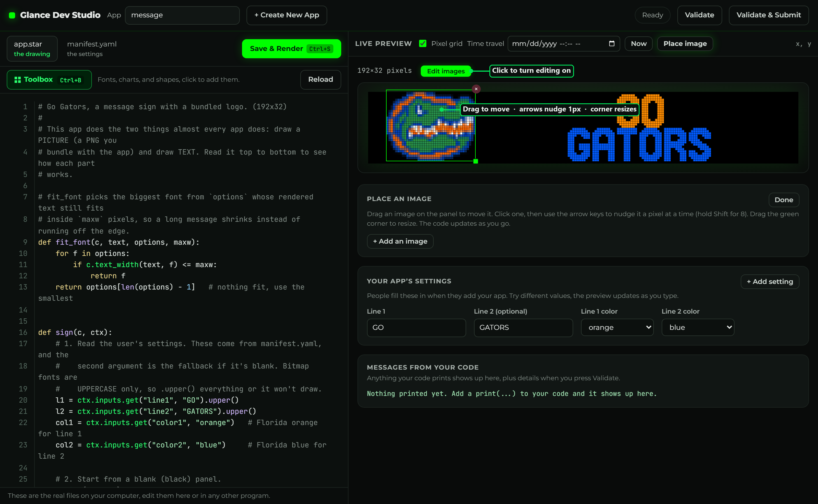Click 'Nothing printed yet' message text

512,394
